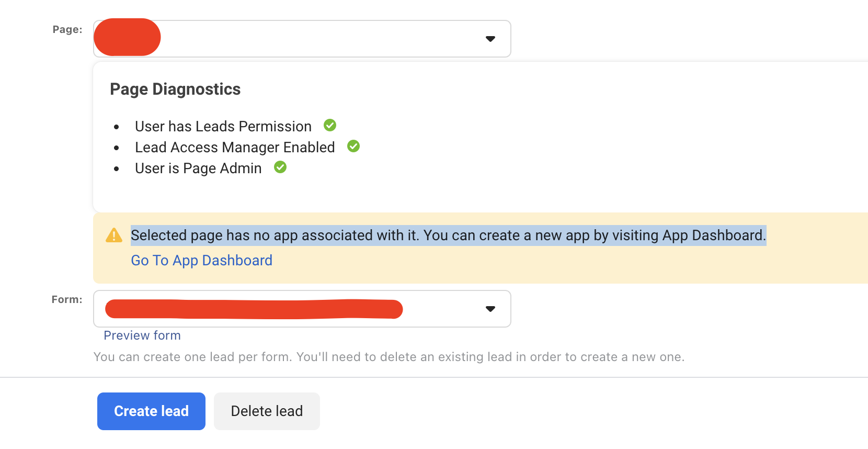This screenshot has width=868, height=449.
Task: Select the Page combo box field
Action: click(302, 39)
